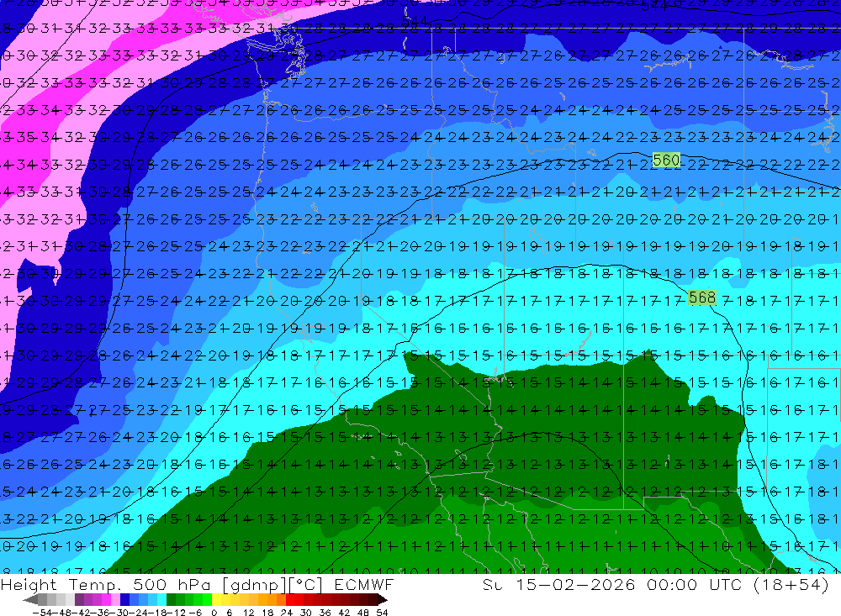Click the 24 value on color scale

287,613
